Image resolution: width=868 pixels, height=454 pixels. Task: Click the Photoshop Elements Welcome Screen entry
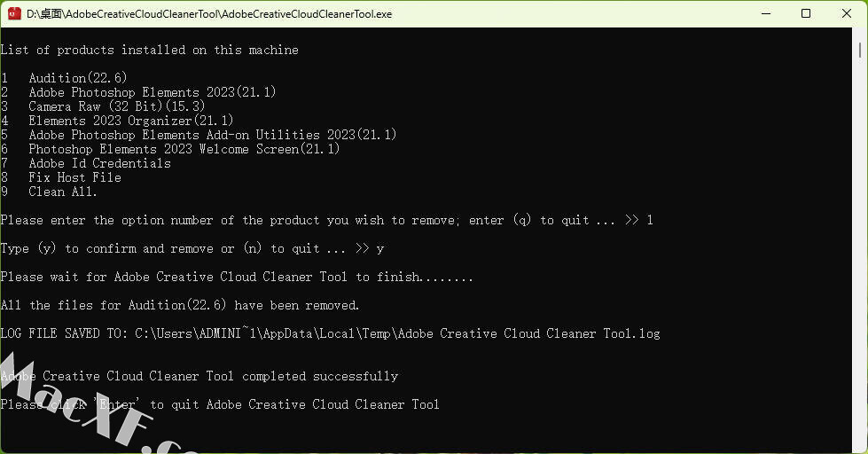[184, 149]
